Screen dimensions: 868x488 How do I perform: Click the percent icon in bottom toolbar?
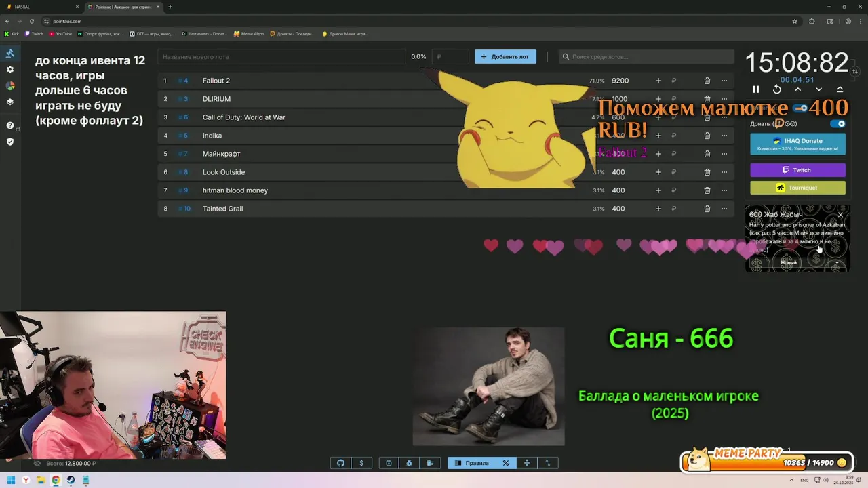point(506,463)
